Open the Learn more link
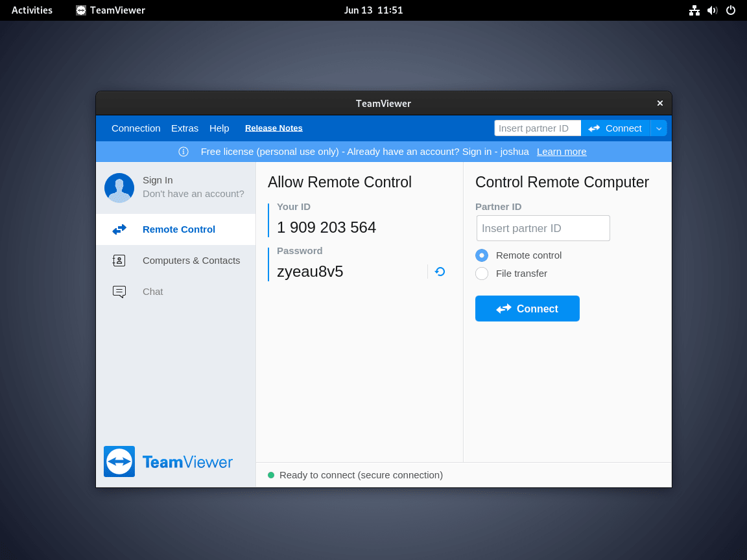 click(x=562, y=151)
